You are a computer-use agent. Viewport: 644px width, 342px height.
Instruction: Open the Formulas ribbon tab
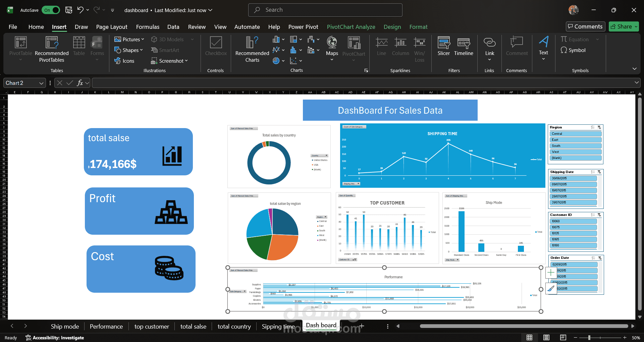click(148, 27)
